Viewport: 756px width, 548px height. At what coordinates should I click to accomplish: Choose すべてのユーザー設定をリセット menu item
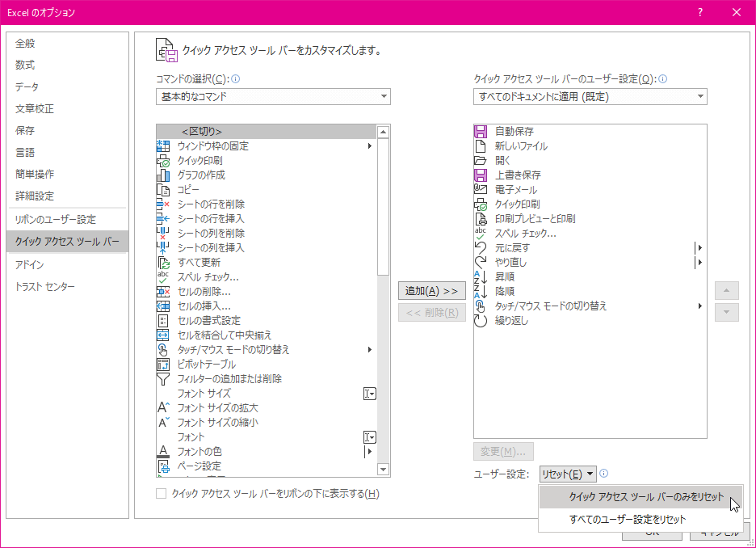tap(640, 520)
